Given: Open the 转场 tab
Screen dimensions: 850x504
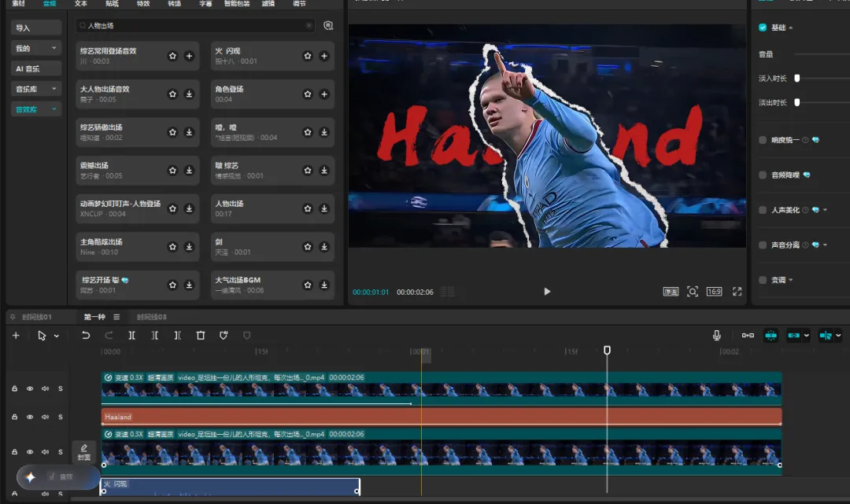Looking at the screenshot, I should 175,3.
